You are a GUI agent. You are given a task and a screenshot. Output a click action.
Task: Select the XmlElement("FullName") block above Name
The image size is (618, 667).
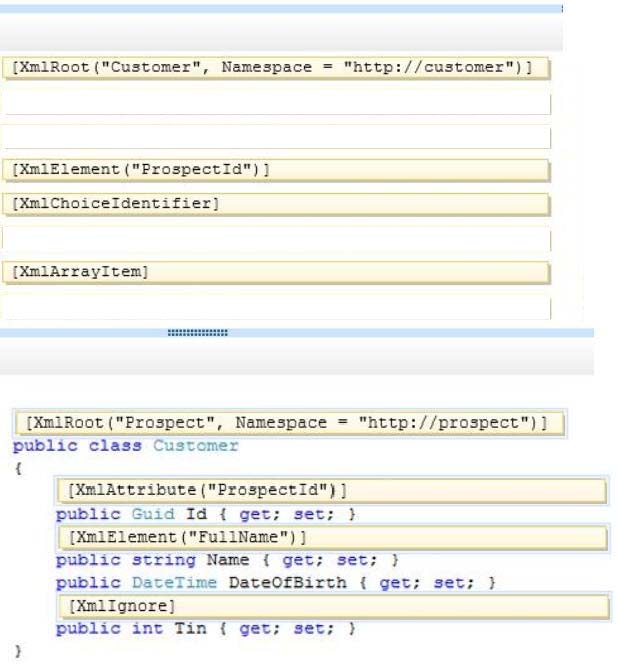tap(332, 538)
